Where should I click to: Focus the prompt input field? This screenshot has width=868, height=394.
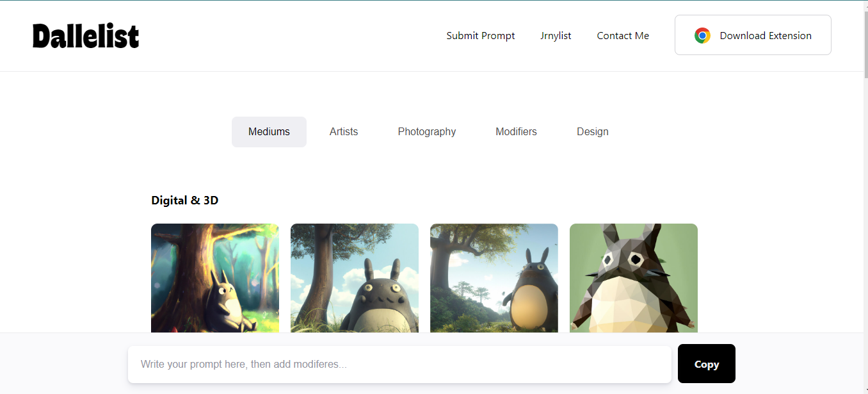click(x=399, y=365)
